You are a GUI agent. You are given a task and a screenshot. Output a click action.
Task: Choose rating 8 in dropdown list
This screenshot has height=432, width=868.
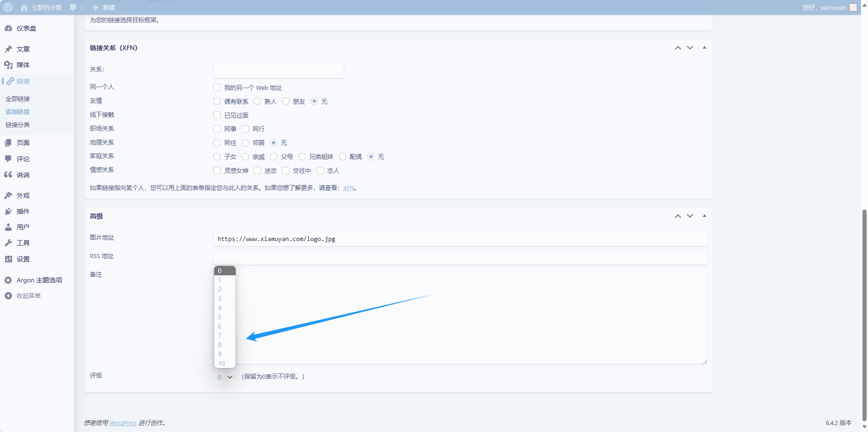(x=225, y=345)
